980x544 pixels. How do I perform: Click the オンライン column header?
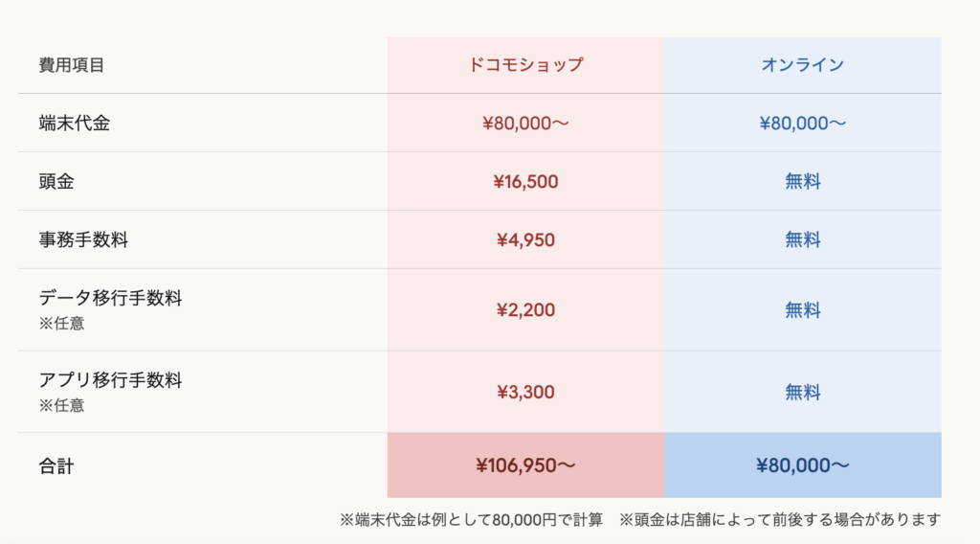(x=802, y=65)
